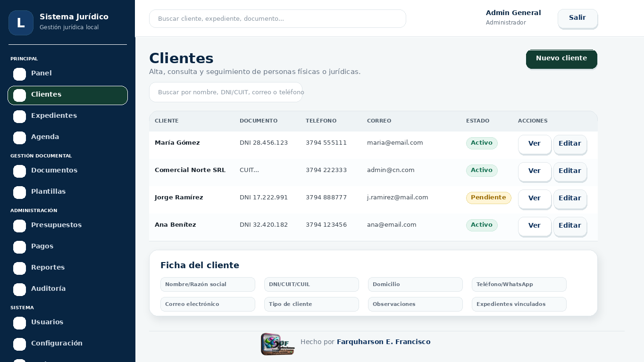Screen dimensions: 644x362
Task: Click email j.ramirez@mail.com
Action: (x=398, y=197)
